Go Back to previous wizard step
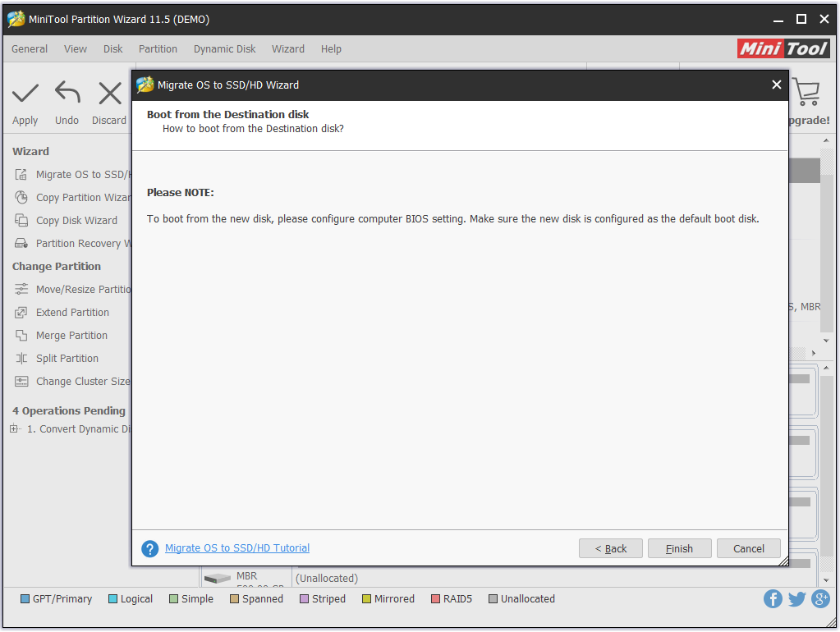840x632 pixels. point(610,549)
